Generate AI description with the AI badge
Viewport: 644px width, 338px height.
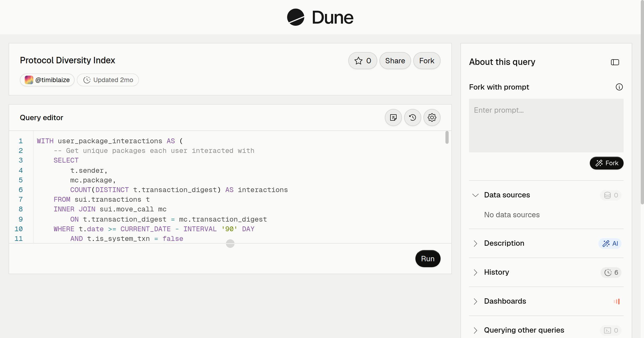610,243
